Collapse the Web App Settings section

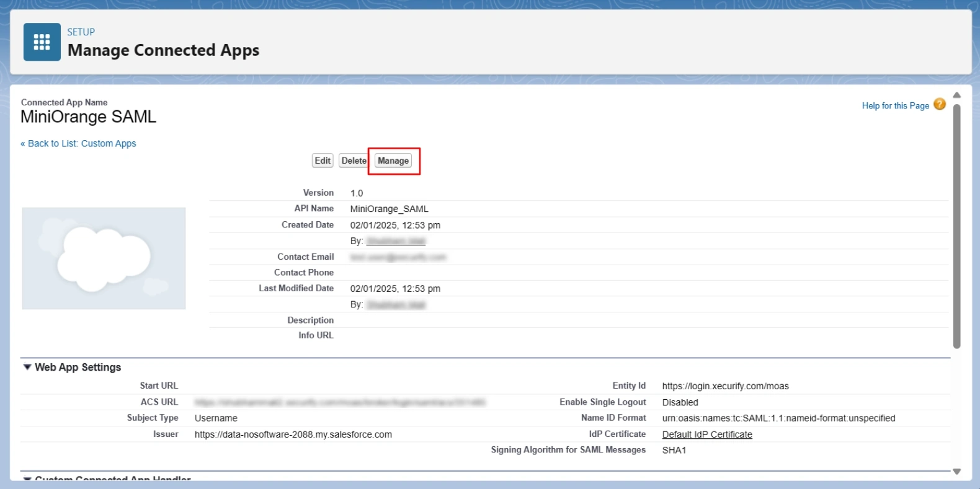[x=27, y=367]
